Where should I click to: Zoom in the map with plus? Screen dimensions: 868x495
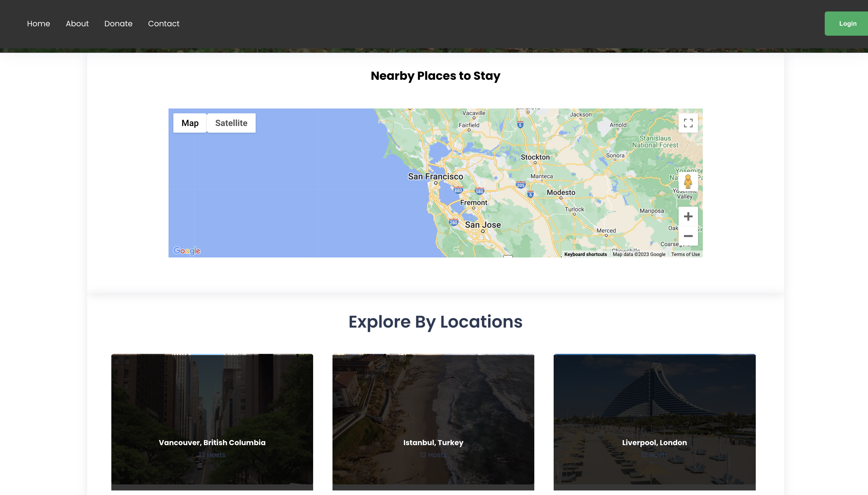coord(688,217)
